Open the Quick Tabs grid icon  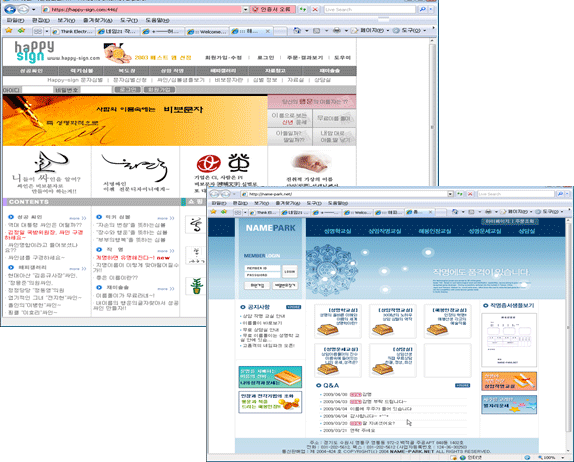click(38, 31)
